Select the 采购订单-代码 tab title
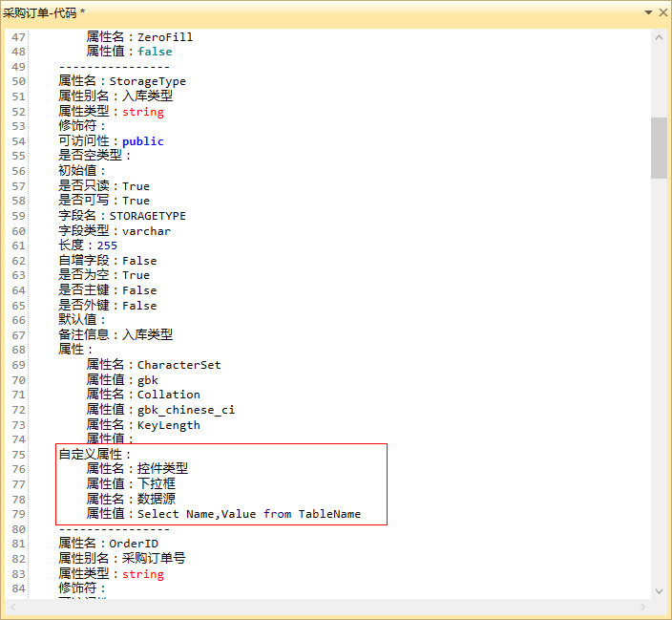Image resolution: width=672 pixels, height=620 pixels. coord(44,12)
